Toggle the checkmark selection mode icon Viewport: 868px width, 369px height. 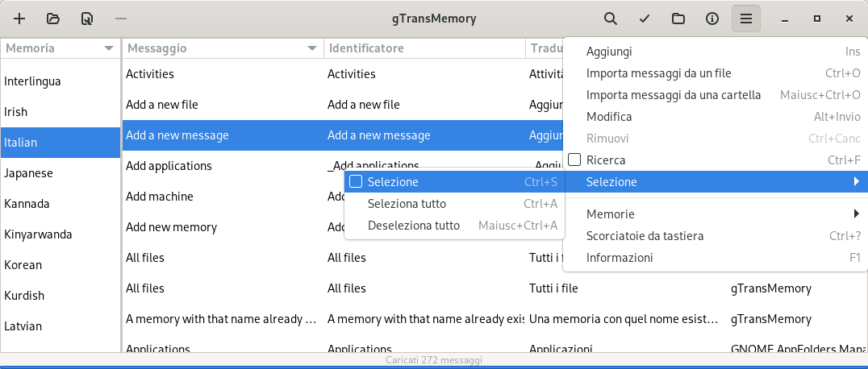tap(645, 19)
